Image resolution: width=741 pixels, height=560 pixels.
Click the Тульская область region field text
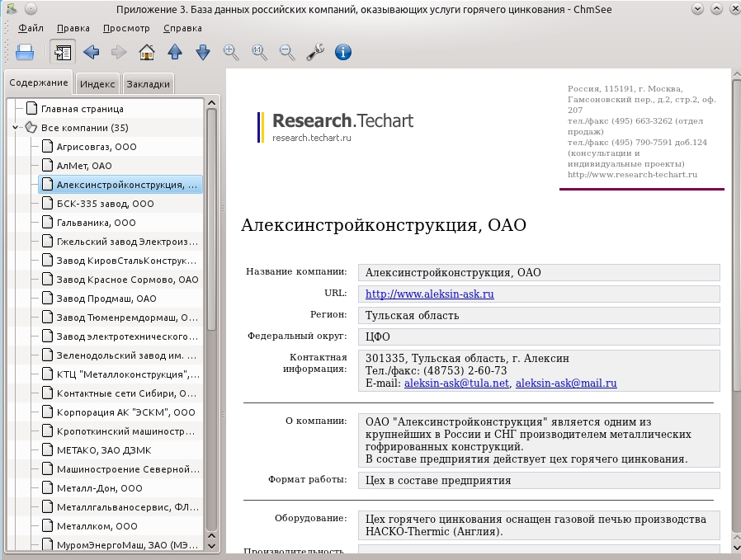pos(412,315)
